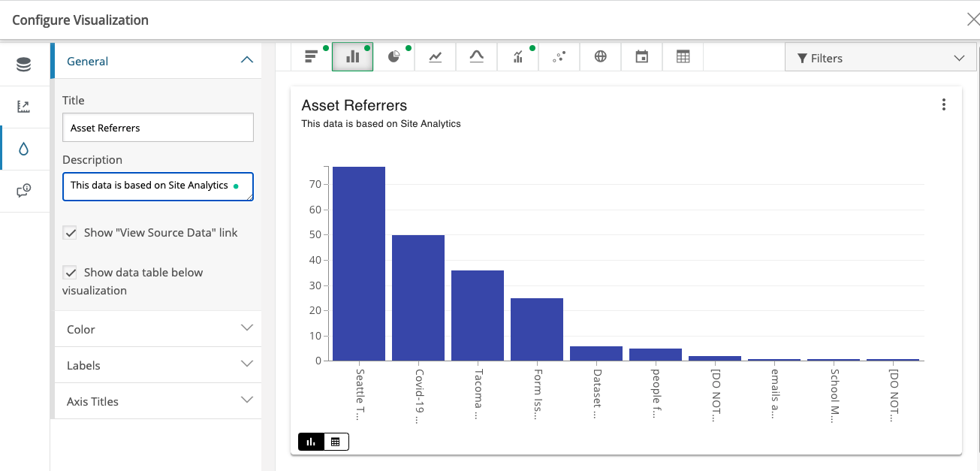Select the Dataset bar in chart
This screenshot has width=980, height=471.
click(596, 353)
